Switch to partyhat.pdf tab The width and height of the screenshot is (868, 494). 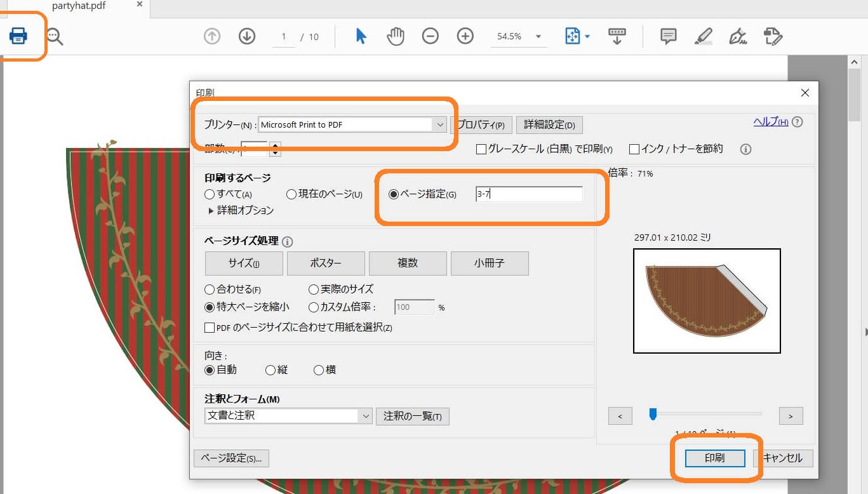[79, 6]
